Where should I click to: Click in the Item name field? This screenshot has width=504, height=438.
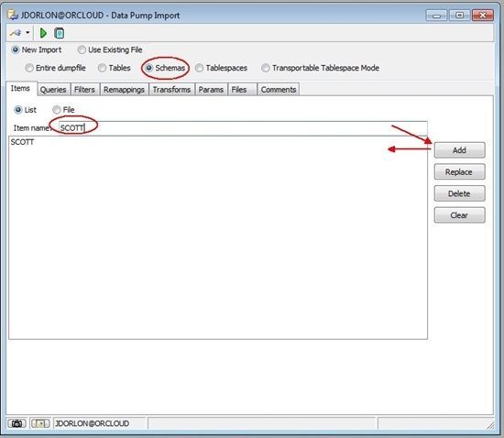click(243, 128)
